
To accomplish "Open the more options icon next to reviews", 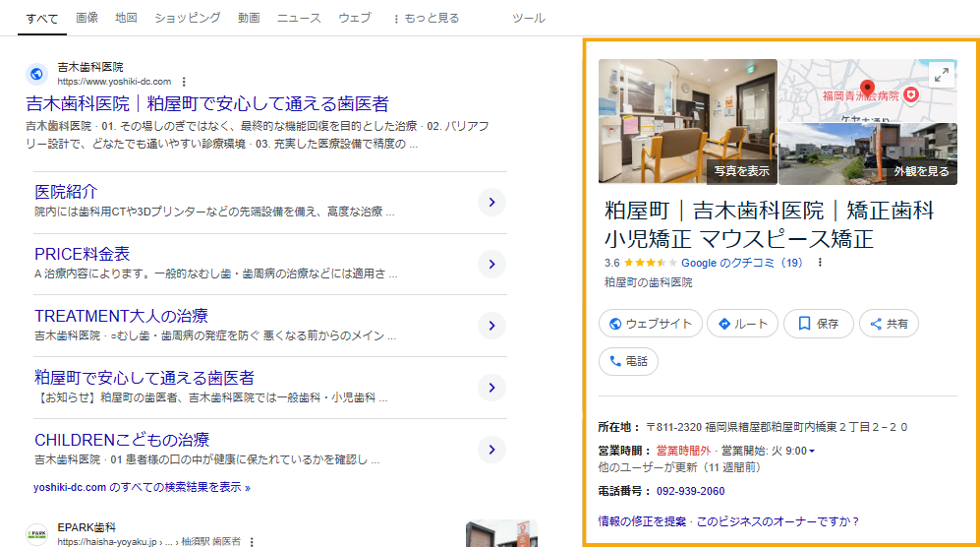I will point(820,263).
